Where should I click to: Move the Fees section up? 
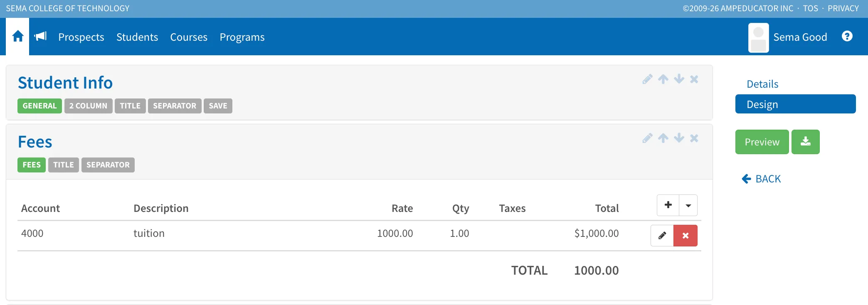(663, 138)
